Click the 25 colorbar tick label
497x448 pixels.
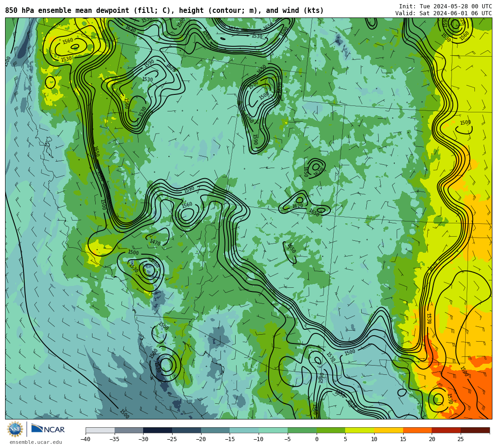tap(461, 439)
